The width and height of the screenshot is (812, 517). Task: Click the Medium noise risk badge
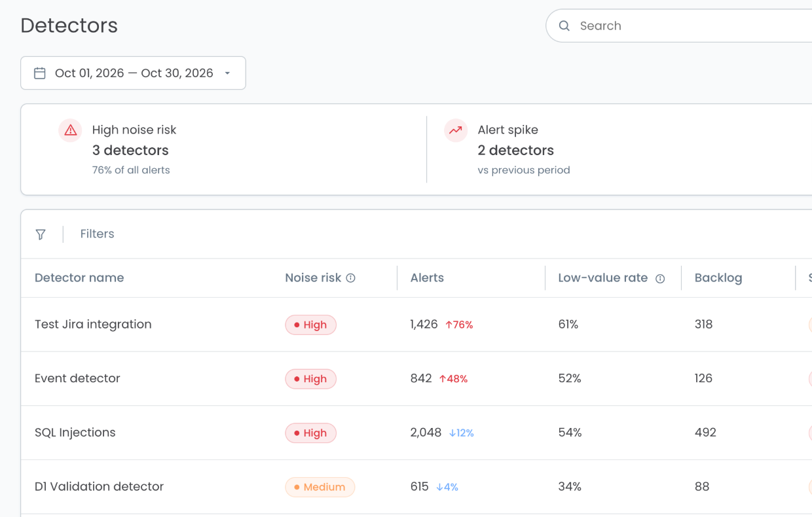click(x=320, y=487)
